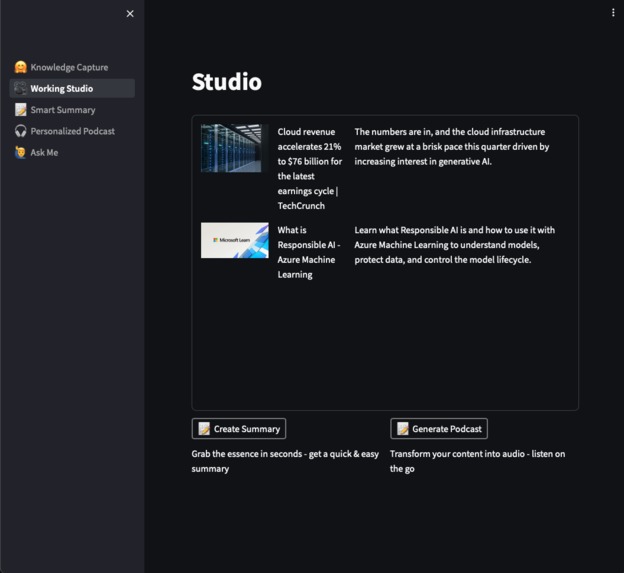Click the Create Summary button
The width and height of the screenshot is (624, 573).
click(x=239, y=429)
